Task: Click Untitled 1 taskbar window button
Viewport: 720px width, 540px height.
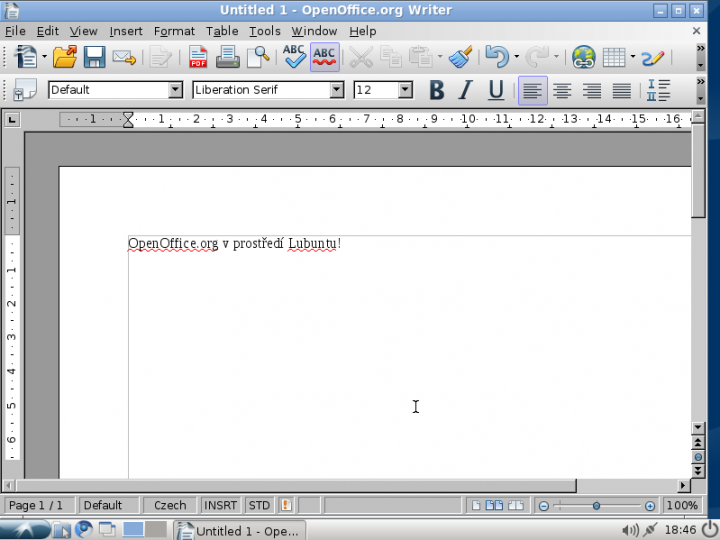Action: (x=239, y=530)
